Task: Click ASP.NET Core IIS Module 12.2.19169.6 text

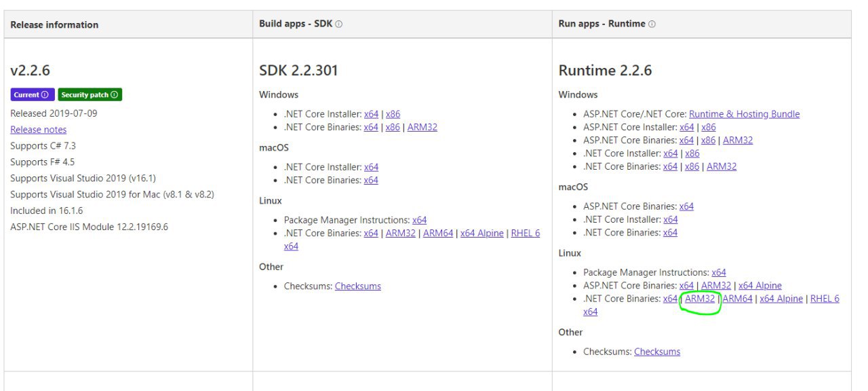Action: tap(89, 227)
